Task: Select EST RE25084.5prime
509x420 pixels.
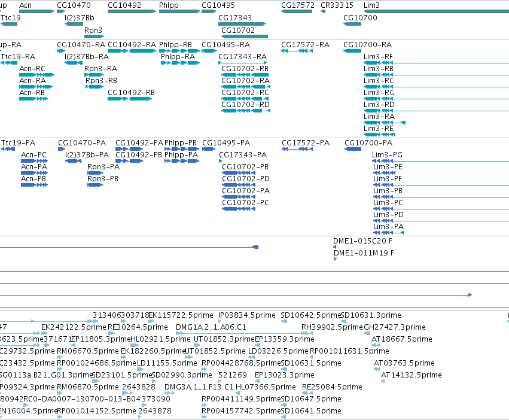Action: [x=332, y=387]
